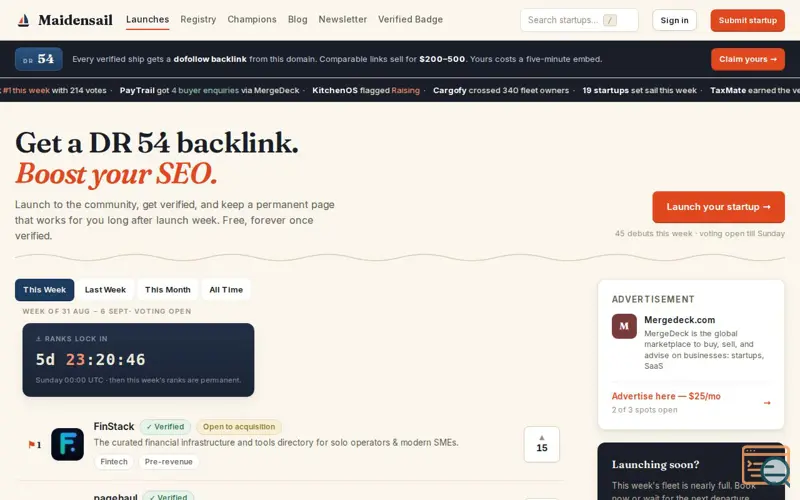The image size is (800, 500).
Task: Open the FinStack app logo
Action: (x=67, y=444)
